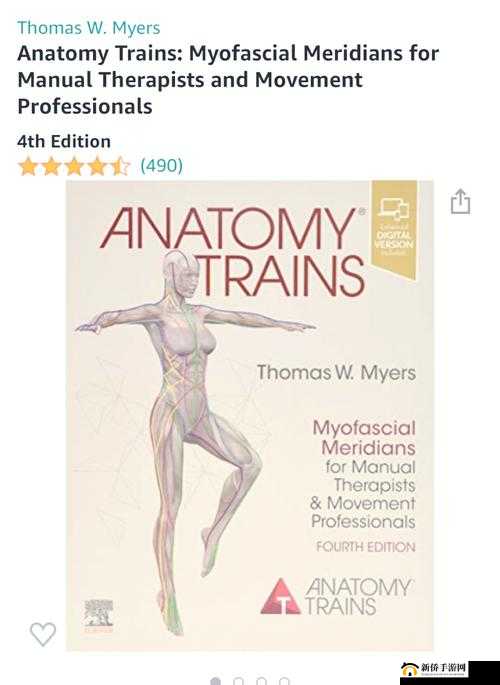Tap the share icon beside the cover
Screen dimensions: 500x685
click(x=460, y=201)
